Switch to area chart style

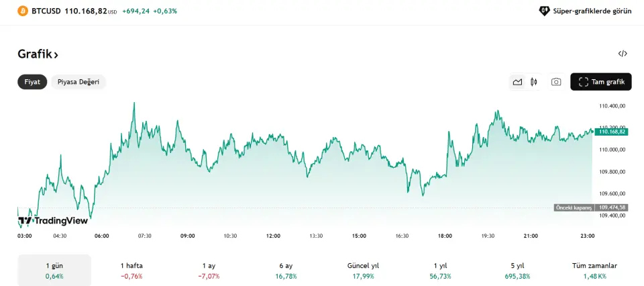point(517,82)
